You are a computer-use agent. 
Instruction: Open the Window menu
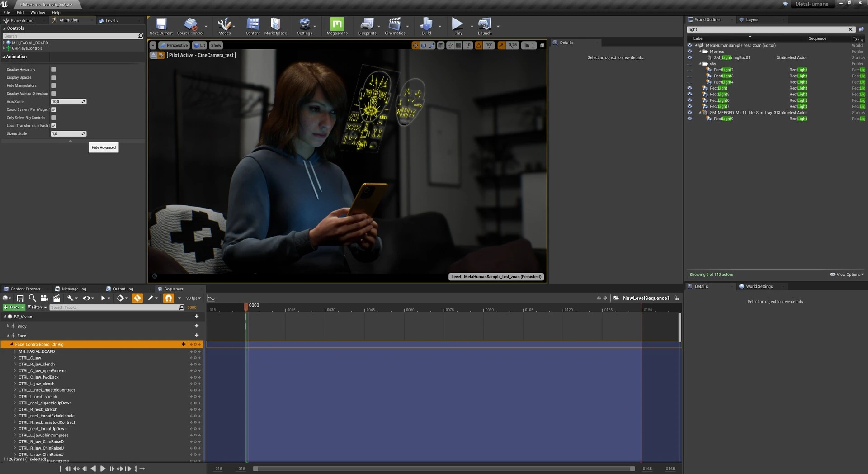[38, 13]
